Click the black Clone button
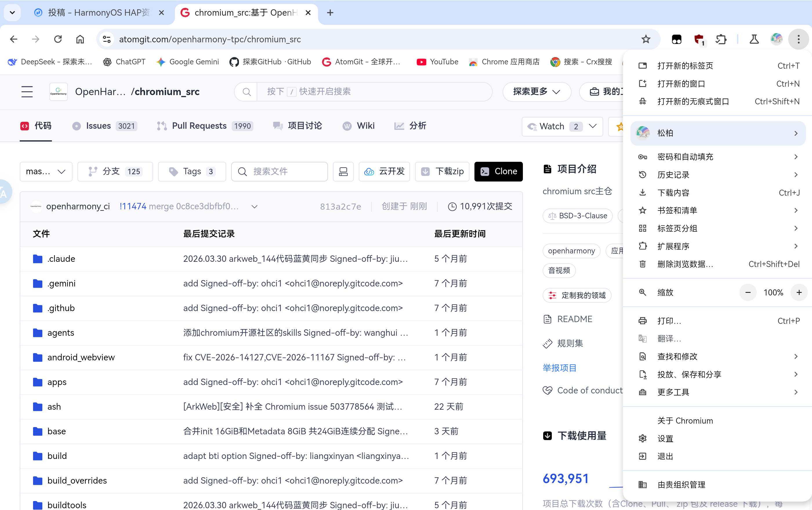Image resolution: width=812 pixels, height=510 pixels. pyautogui.click(x=499, y=172)
